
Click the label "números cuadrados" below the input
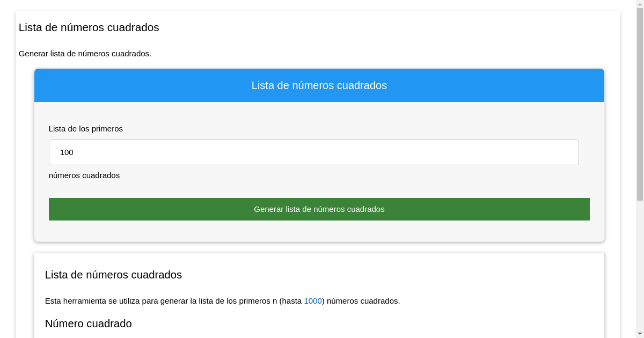84,175
